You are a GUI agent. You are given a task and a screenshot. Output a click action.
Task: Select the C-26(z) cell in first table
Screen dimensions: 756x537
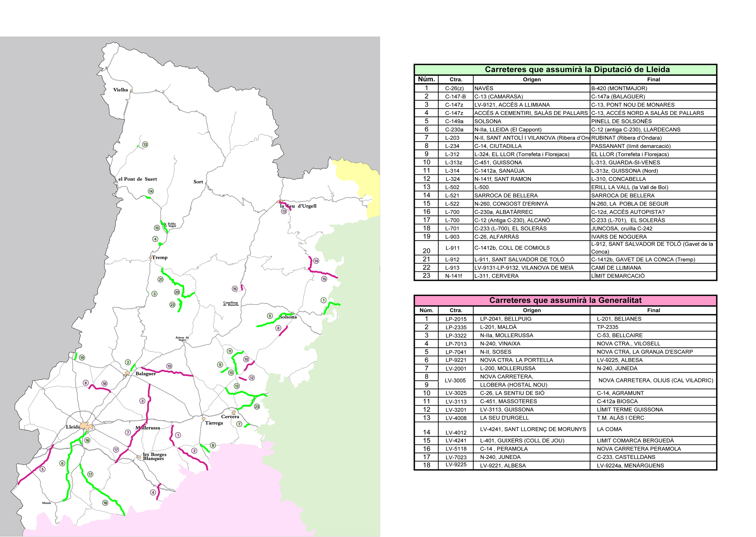(454, 88)
